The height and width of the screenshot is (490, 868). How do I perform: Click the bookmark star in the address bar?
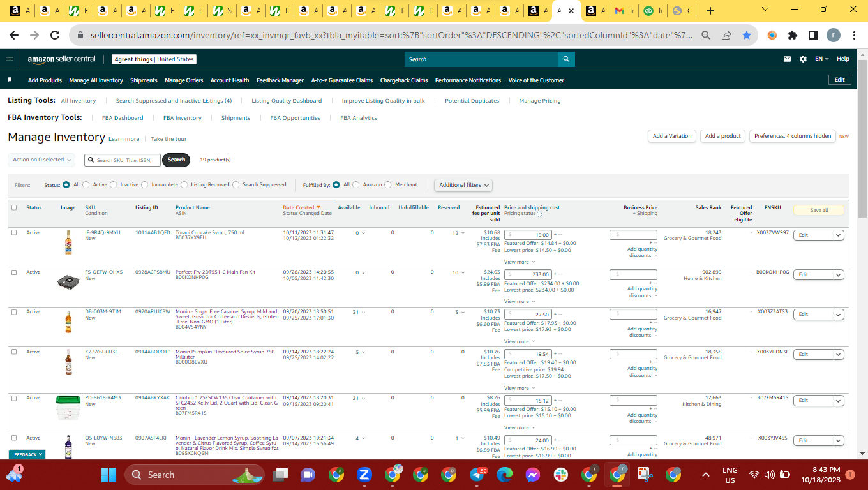(x=747, y=35)
